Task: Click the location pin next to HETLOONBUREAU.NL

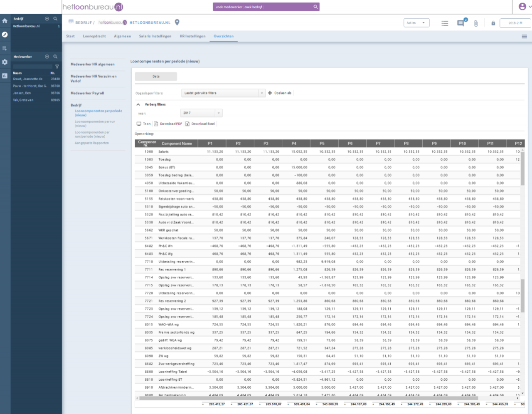Action: pyautogui.click(x=177, y=22)
